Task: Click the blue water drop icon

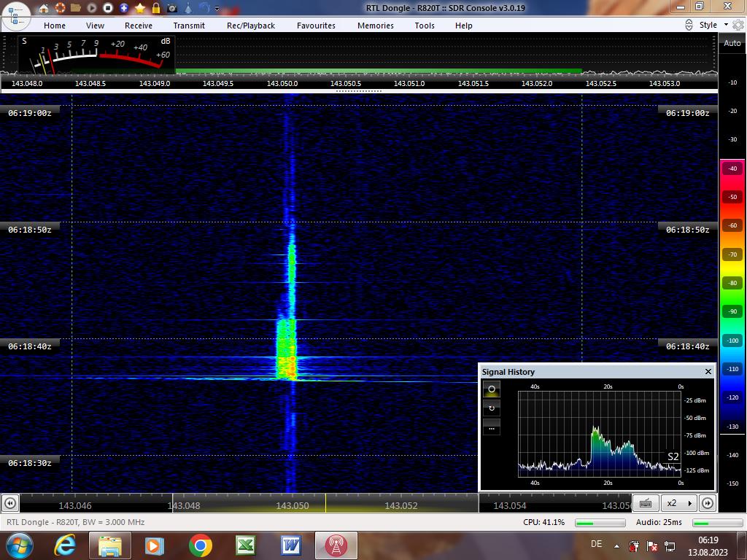Action: pos(188,8)
